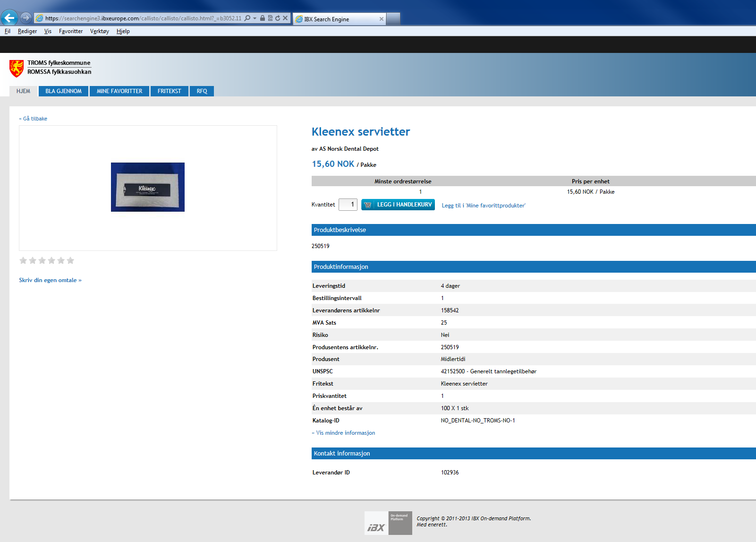Click the Kleenex product image thumbnail

[148, 187]
